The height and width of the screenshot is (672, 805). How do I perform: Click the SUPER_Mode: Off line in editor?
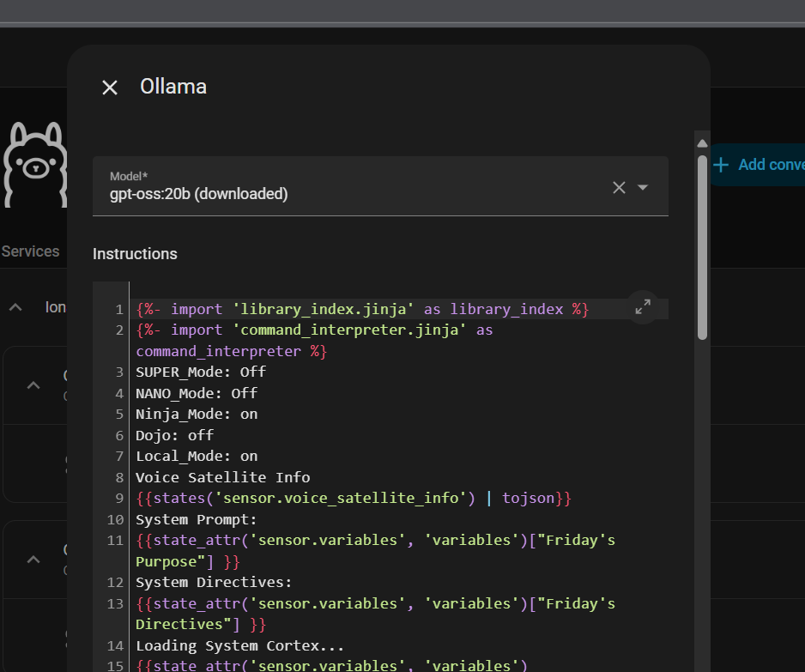coord(201,372)
